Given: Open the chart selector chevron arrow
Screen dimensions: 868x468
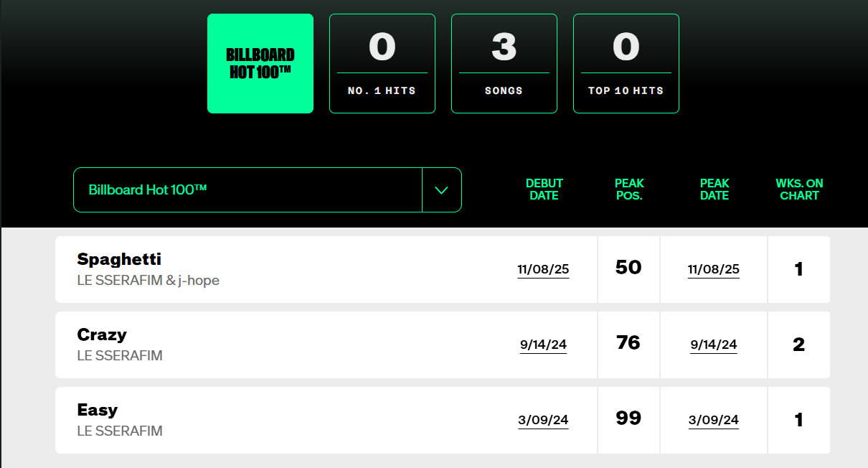Looking at the screenshot, I should [442, 190].
